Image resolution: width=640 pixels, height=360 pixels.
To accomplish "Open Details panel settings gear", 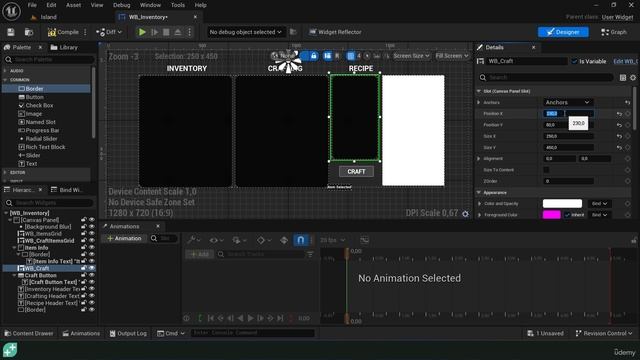I will (x=633, y=78).
